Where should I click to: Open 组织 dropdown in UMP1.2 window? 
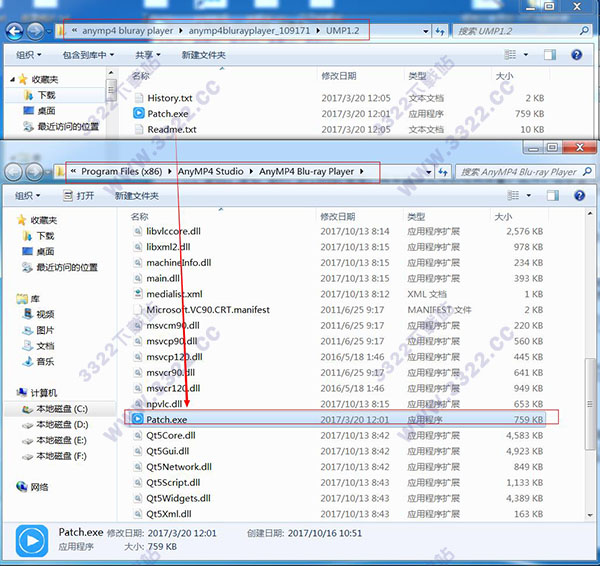tap(28, 55)
